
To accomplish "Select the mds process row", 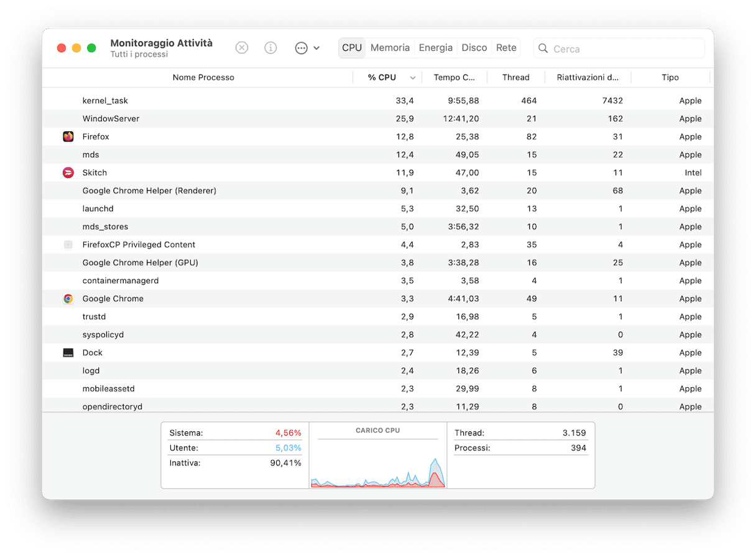I will tap(378, 155).
